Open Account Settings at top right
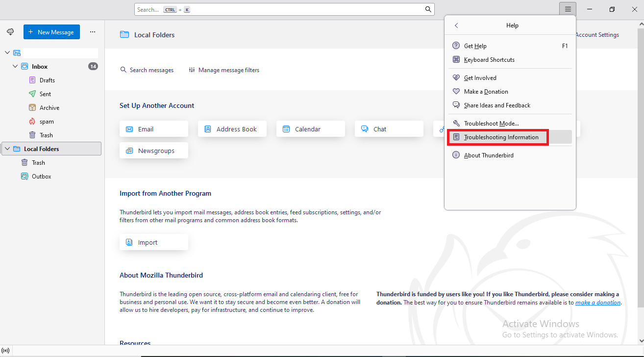644x357 pixels. (x=597, y=35)
